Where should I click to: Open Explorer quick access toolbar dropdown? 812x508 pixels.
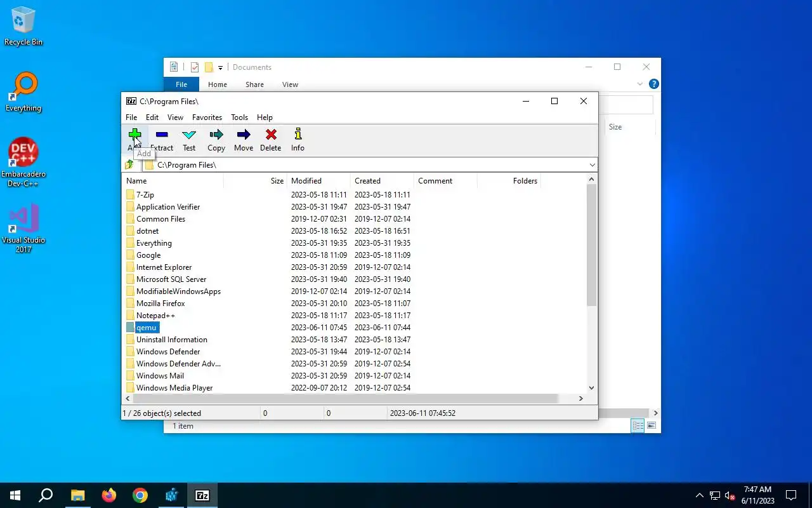[221, 67]
